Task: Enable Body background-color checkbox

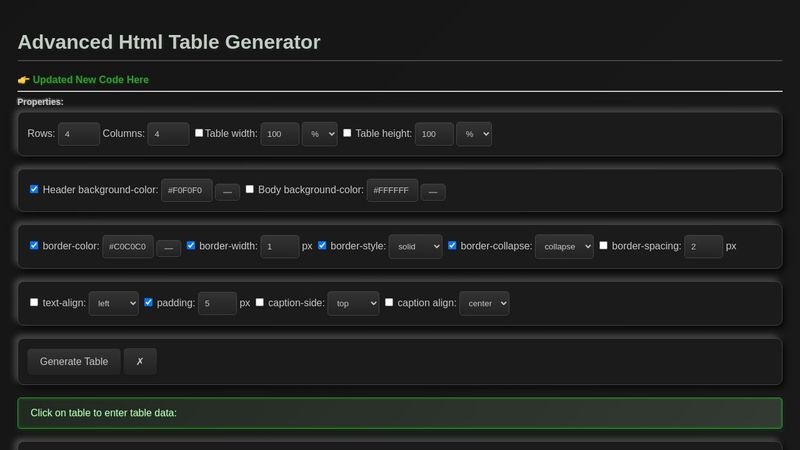Action: pos(250,189)
